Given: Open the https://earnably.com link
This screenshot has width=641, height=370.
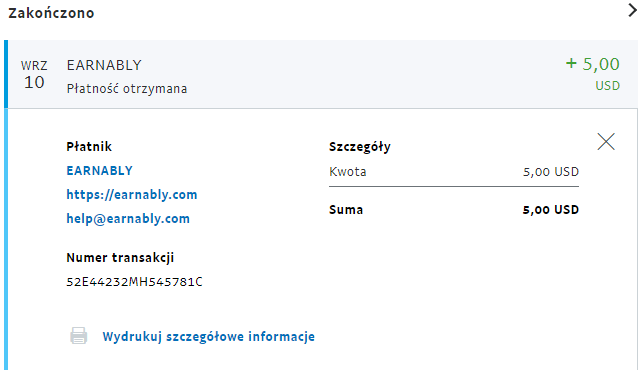Looking at the screenshot, I should (x=132, y=195).
